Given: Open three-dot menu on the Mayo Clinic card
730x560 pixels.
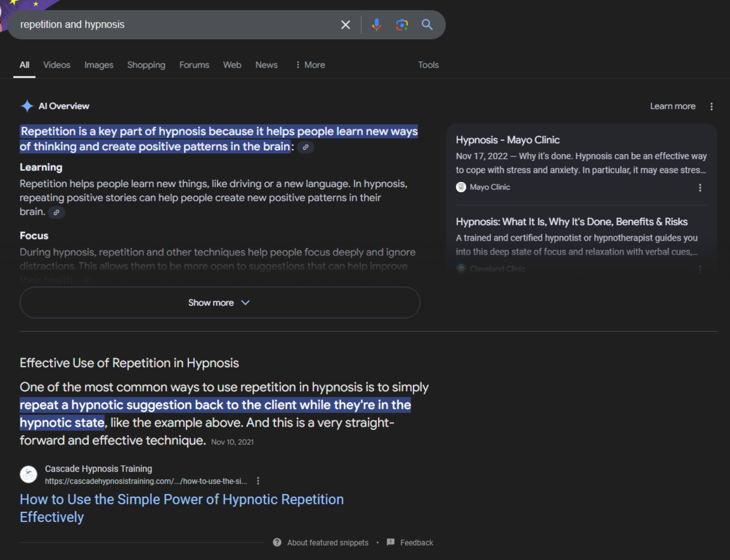Looking at the screenshot, I should tap(700, 188).
